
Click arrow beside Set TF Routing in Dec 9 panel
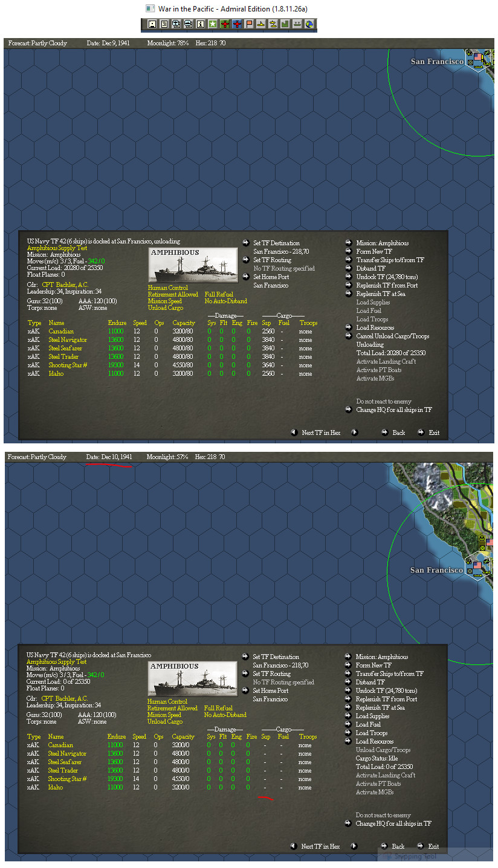[x=246, y=260]
